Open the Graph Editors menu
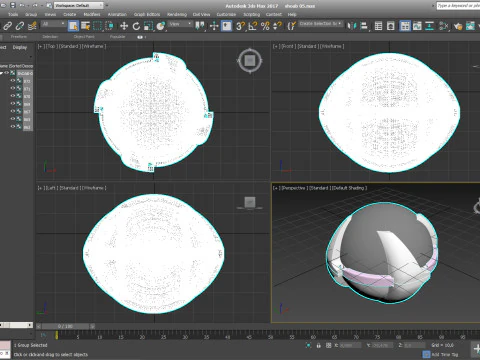 click(147, 14)
